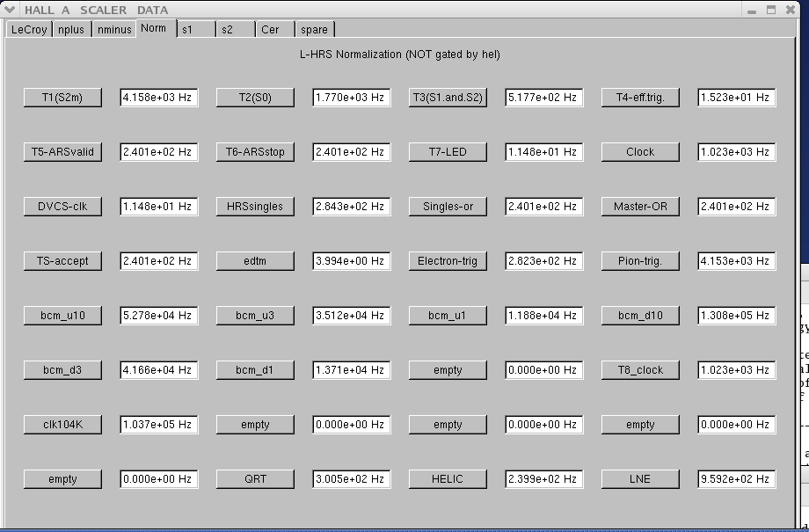Click the bcm_d10 rate field 1.308e+05 Hz
This screenshot has width=809, height=532.
[x=737, y=316]
